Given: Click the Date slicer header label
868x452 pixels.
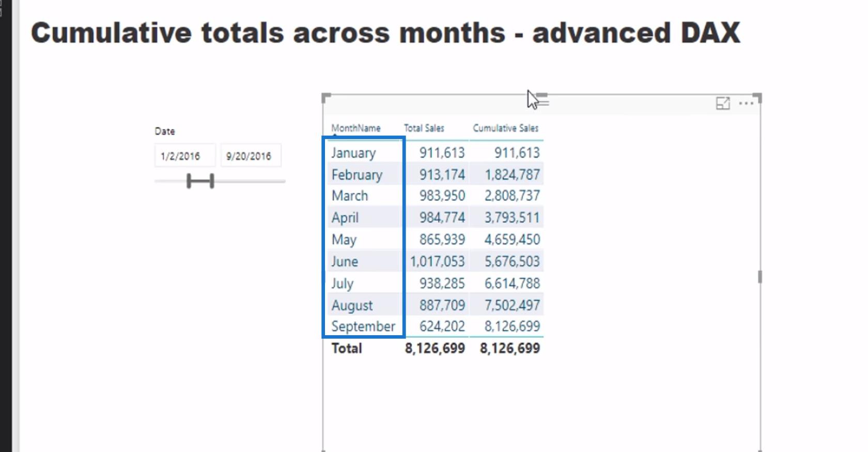Looking at the screenshot, I should 165,131.
